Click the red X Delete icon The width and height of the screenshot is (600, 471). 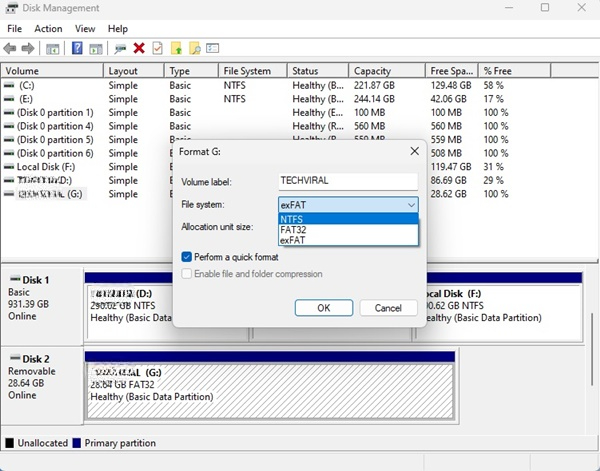(139, 48)
